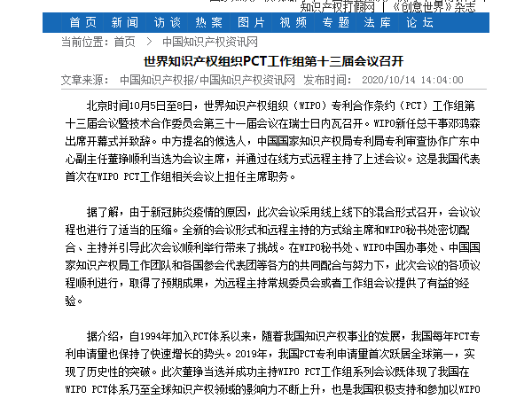Click the 当前位置 label
This screenshot has height=399, width=532.
click(85, 42)
